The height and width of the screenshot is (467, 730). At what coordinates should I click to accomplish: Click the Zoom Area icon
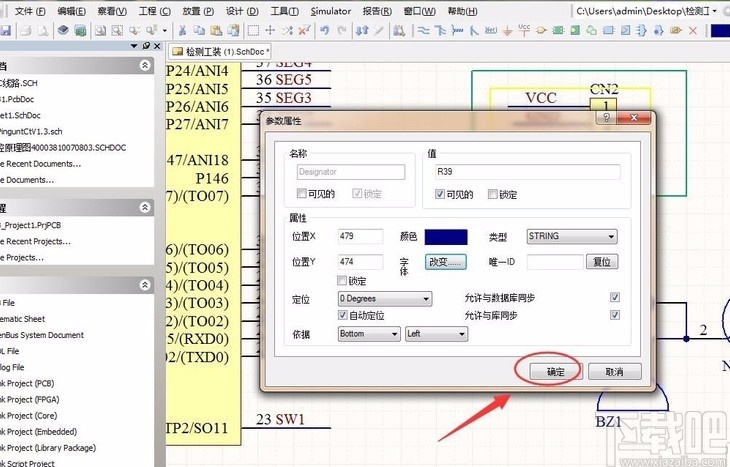pos(117,31)
